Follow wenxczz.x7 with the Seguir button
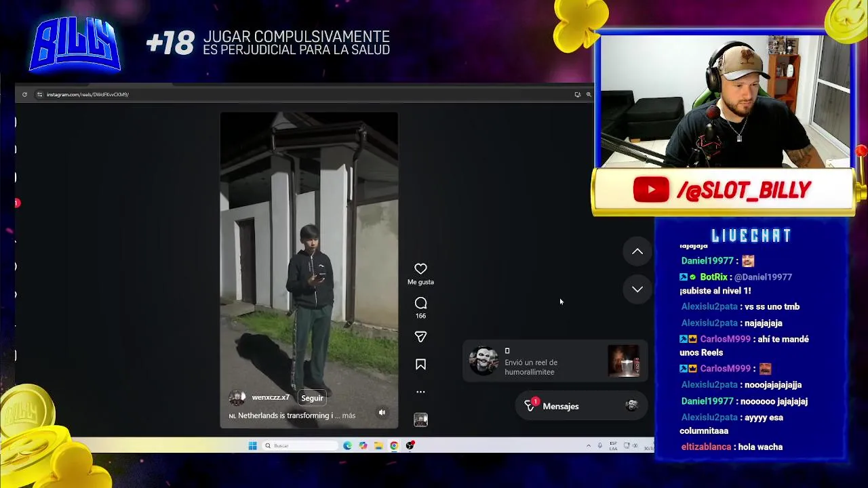Image resolution: width=868 pixels, height=488 pixels. [x=312, y=398]
